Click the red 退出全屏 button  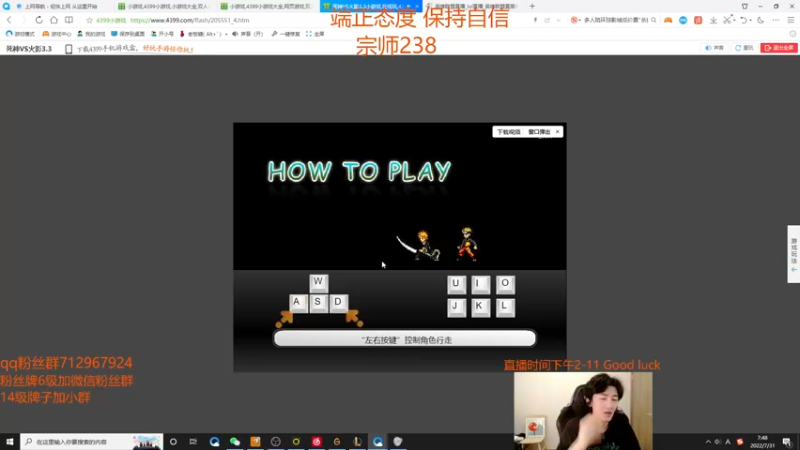click(779, 47)
